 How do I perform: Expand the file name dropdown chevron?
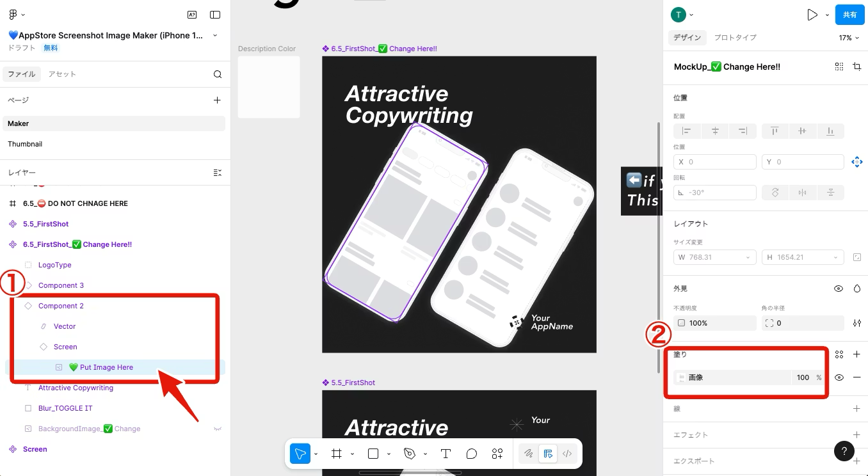click(215, 35)
